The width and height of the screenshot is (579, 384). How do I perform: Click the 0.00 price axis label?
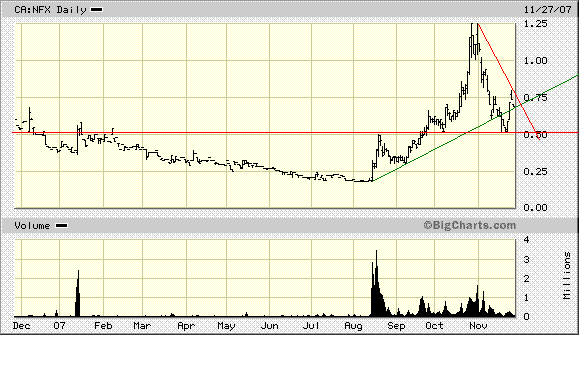[535, 208]
